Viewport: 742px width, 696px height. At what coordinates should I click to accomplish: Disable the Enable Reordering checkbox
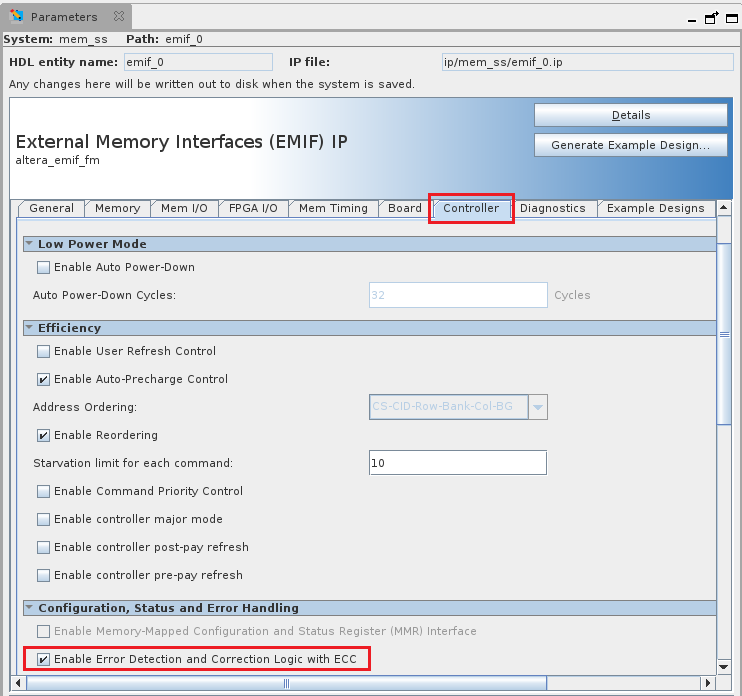point(44,435)
